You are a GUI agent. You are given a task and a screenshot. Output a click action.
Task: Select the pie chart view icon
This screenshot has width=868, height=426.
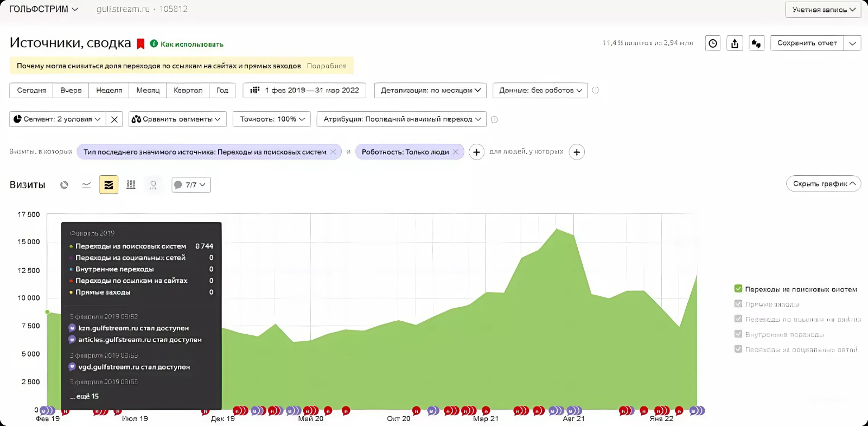(64, 185)
